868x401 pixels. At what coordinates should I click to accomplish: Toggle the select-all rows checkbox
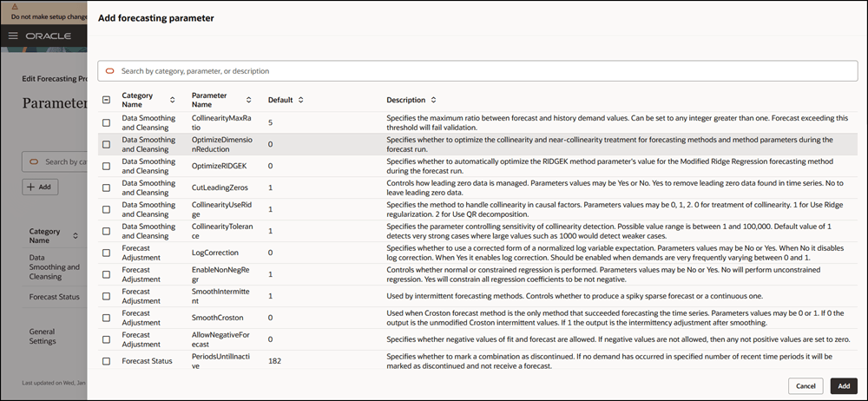106,100
